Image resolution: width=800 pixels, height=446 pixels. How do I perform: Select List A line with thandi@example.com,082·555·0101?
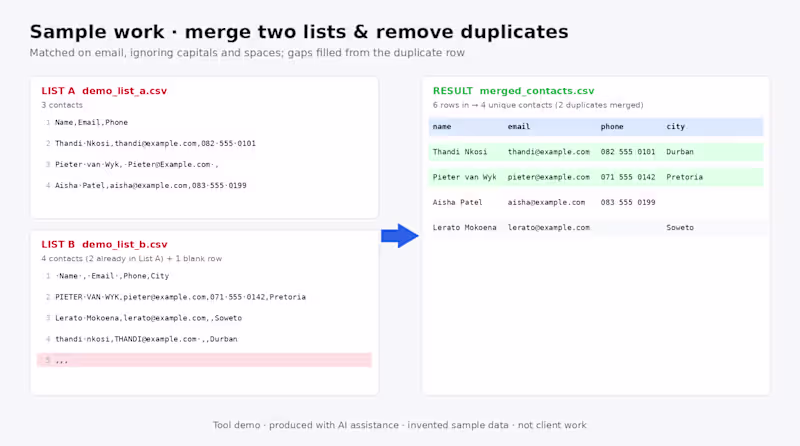tap(155, 143)
